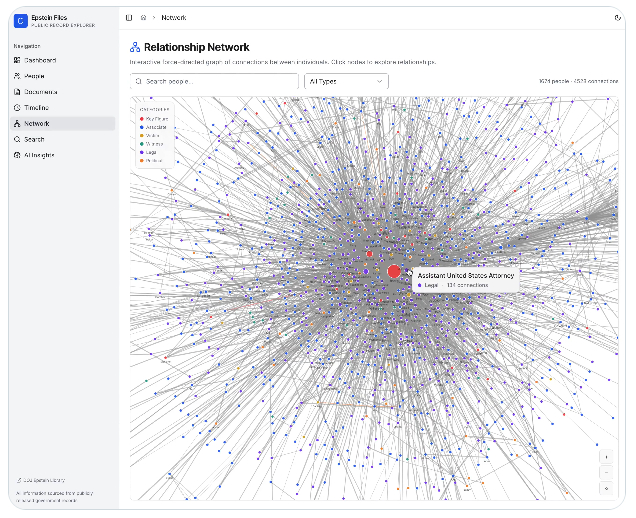Click the fit-to-view graph control
The image size is (636, 518).
pos(605,488)
